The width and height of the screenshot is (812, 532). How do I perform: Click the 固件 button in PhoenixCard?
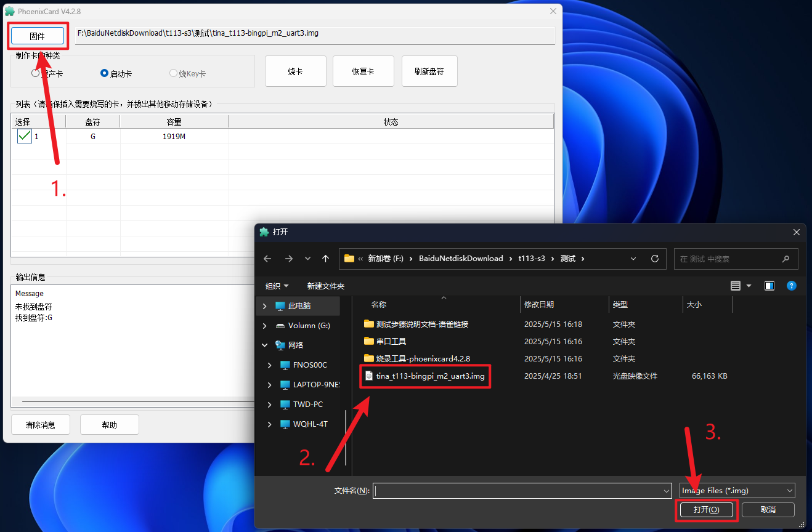pos(38,36)
